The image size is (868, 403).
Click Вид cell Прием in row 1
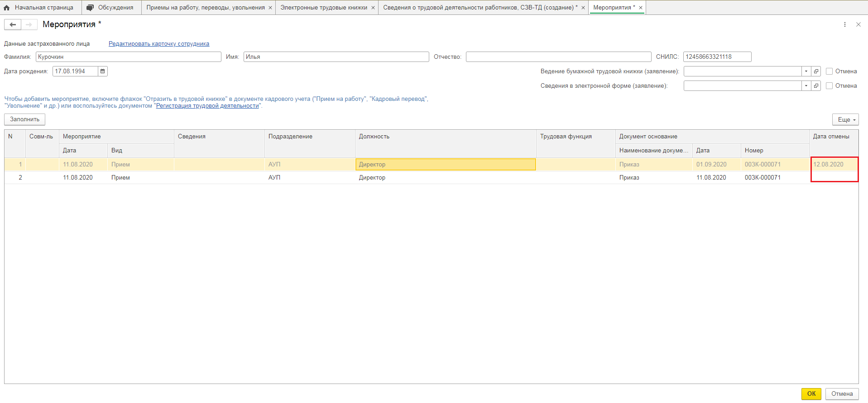(x=140, y=164)
